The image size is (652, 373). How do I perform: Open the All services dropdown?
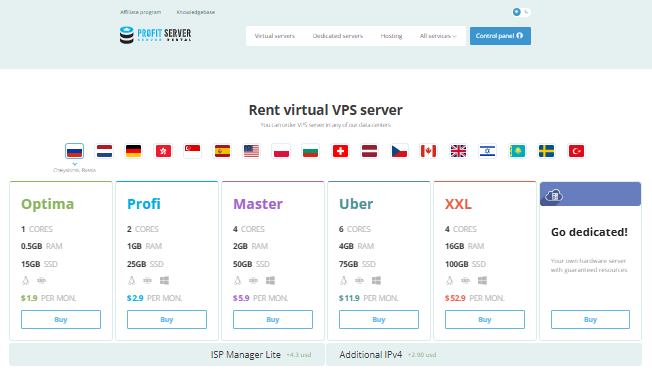(x=438, y=36)
